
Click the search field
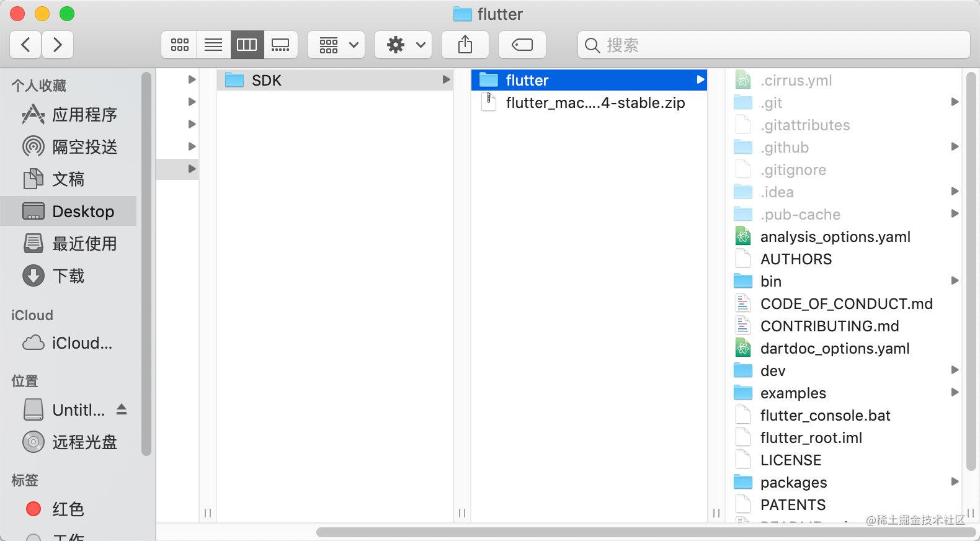pyautogui.click(x=773, y=45)
